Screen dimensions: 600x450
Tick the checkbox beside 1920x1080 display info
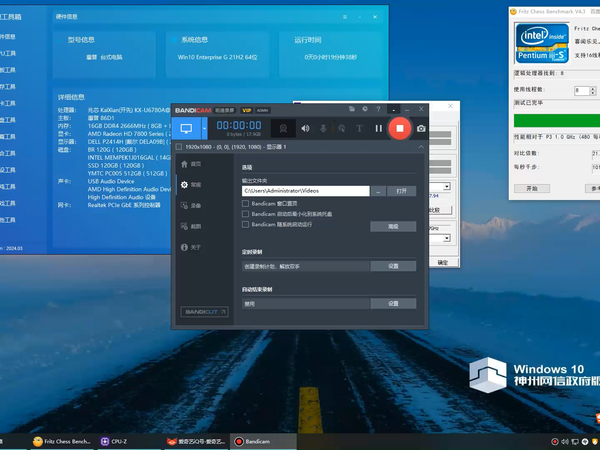pos(179,147)
